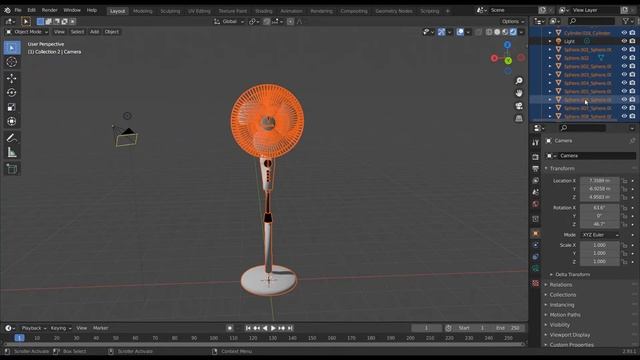Open the World properties tab
640x360 pixels.
[x=536, y=204]
